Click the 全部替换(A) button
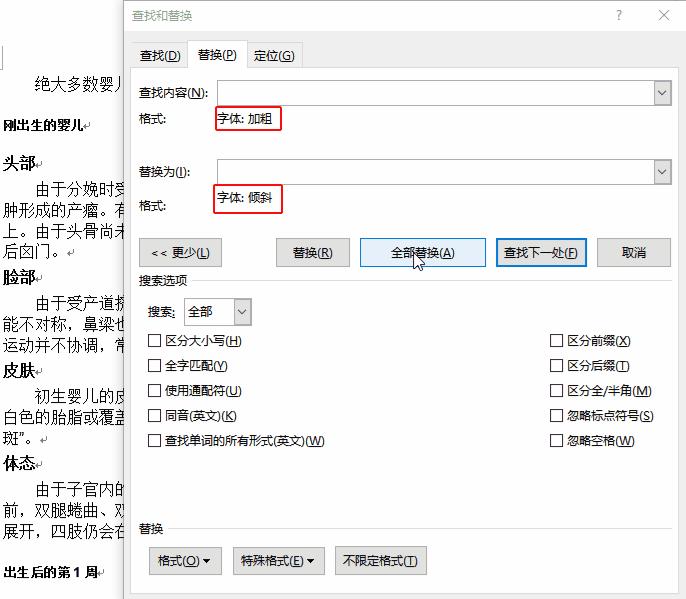686x599 pixels. 423,252
